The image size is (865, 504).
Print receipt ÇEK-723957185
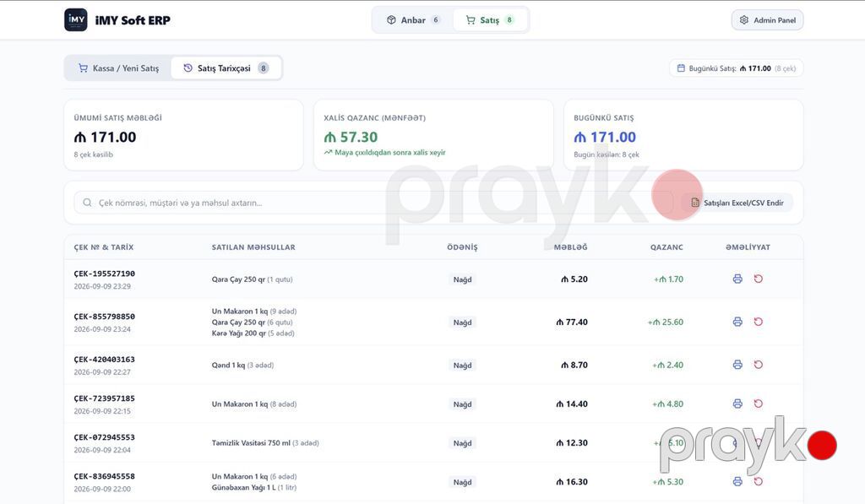point(737,404)
